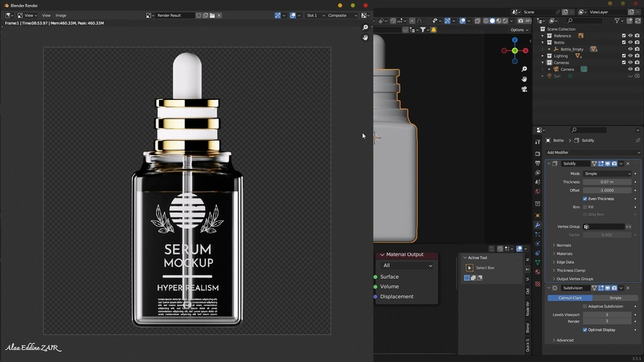Open the Quick S sidebar tab
644x362 pixels.
(528, 345)
